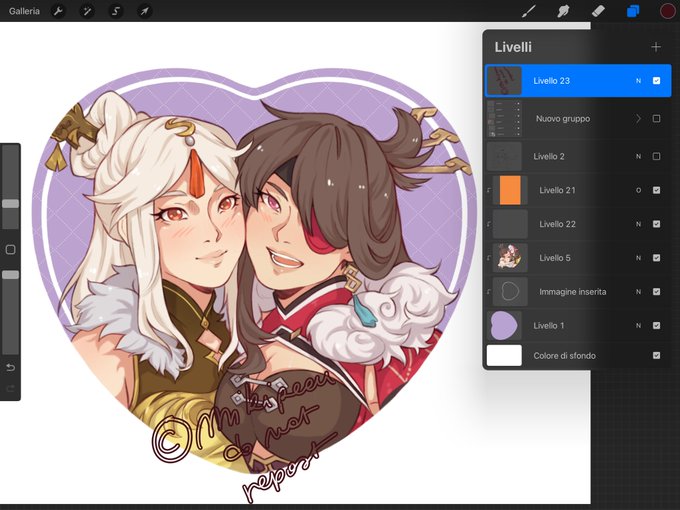The width and height of the screenshot is (680, 510).
Task: Select the Brush tool
Action: [529, 11]
